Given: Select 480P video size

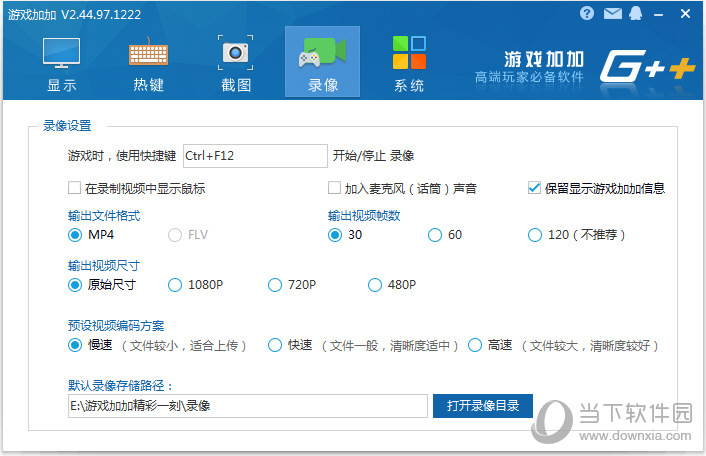Looking at the screenshot, I should 375,285.
